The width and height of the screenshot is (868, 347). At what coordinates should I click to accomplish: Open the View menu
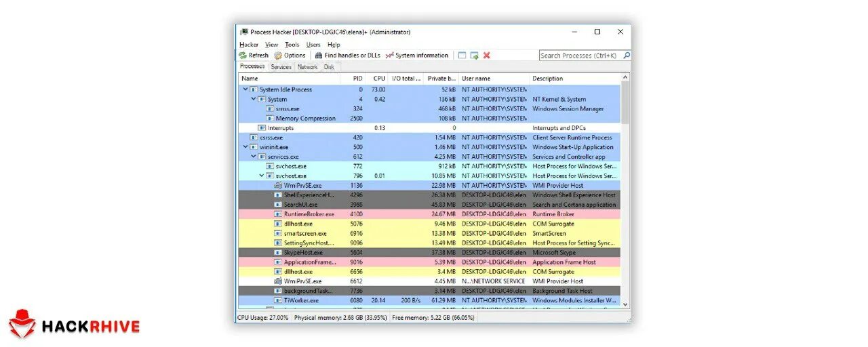pyautogui.click(x=271, y=45)
